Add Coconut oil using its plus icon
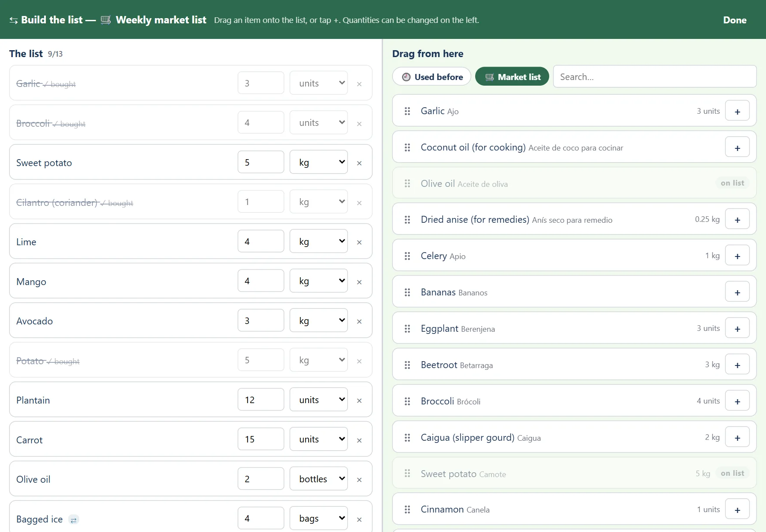The width and height of the screenshot is (766, 532). (x=737, y=148)
